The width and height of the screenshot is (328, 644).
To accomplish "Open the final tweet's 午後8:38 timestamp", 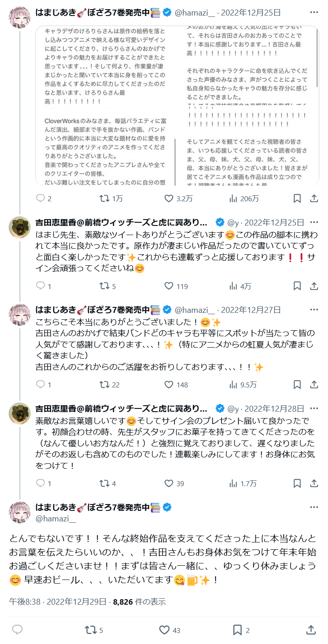I will (x=26, y=601).
